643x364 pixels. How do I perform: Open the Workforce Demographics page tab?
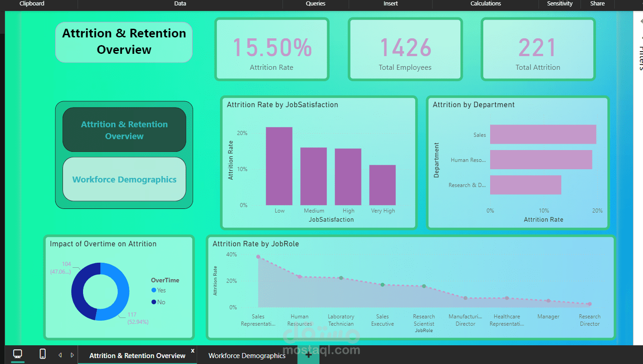(x=247, y=355)
